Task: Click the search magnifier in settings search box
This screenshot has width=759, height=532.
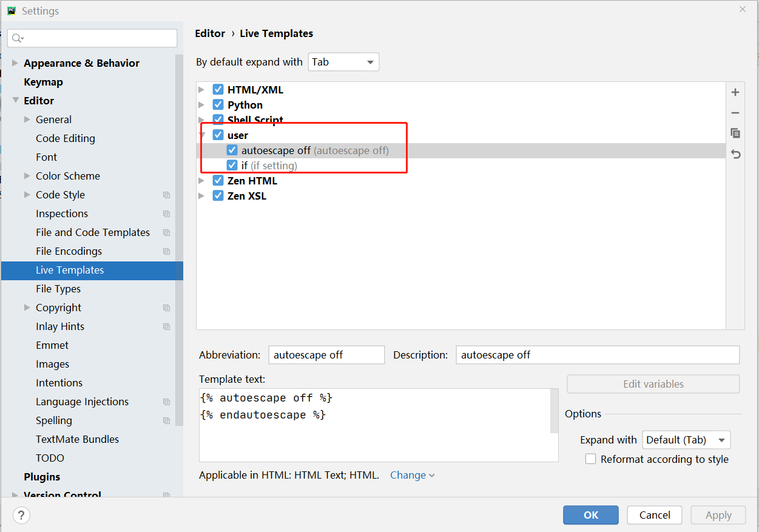Action: 18,38
